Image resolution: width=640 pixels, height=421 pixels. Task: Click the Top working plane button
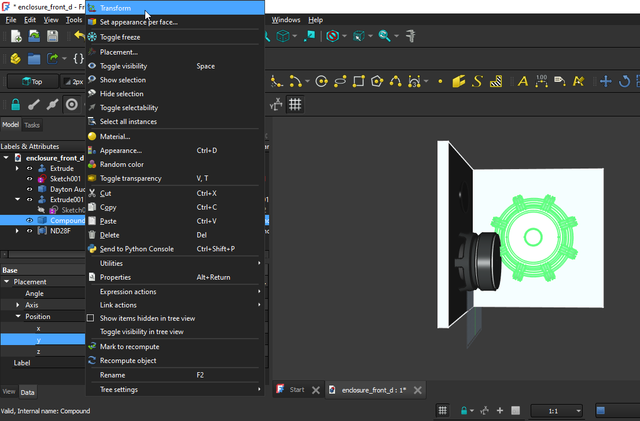[x=32, y=81]
